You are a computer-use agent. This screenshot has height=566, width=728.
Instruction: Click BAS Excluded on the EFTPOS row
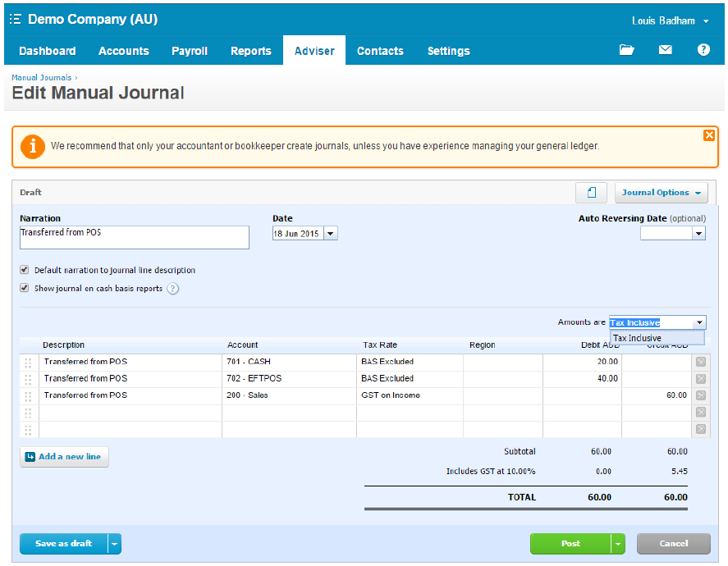[410, 379]
